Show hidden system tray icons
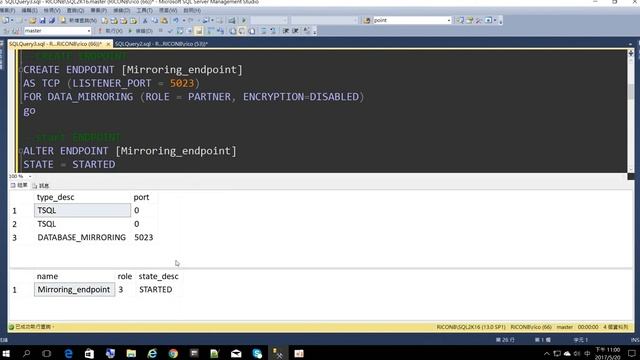The image size is (640, 360). [x=547, y=353]
